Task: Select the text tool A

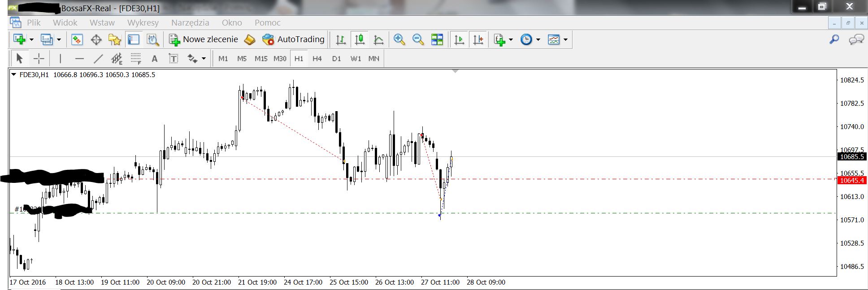Action: [155, 59]
